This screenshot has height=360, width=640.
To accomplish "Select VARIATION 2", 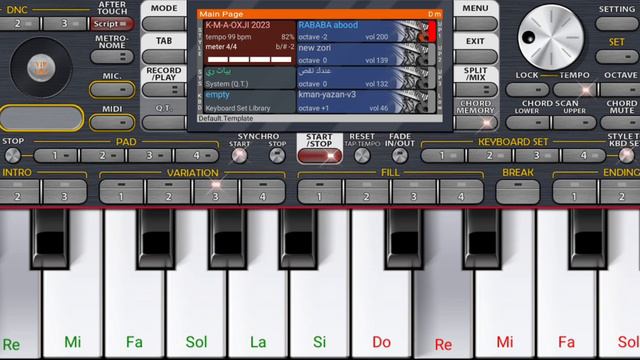I will coord(169,191).
